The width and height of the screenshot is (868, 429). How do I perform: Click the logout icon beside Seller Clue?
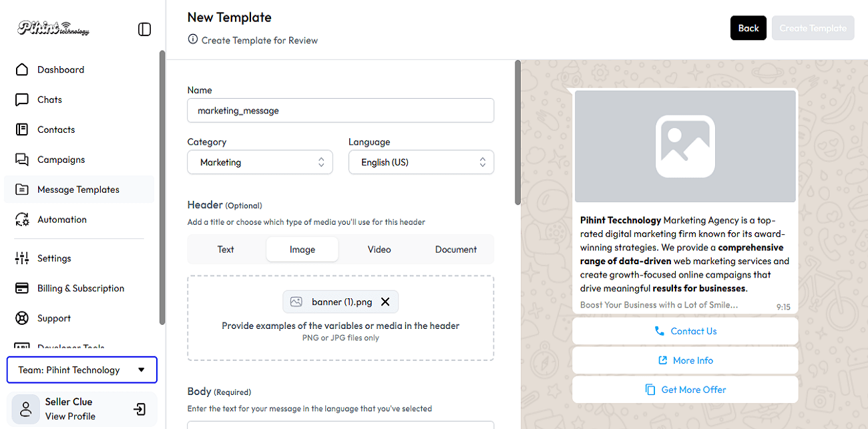pyautogui.click(x=140, y=409)
